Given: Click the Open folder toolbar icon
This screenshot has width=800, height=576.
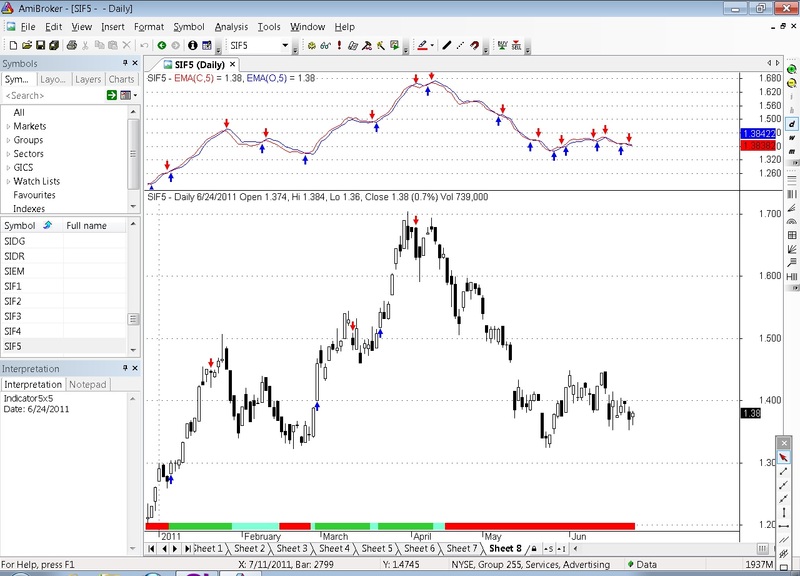Looking at the screenshot, I should tap(27, 45).
